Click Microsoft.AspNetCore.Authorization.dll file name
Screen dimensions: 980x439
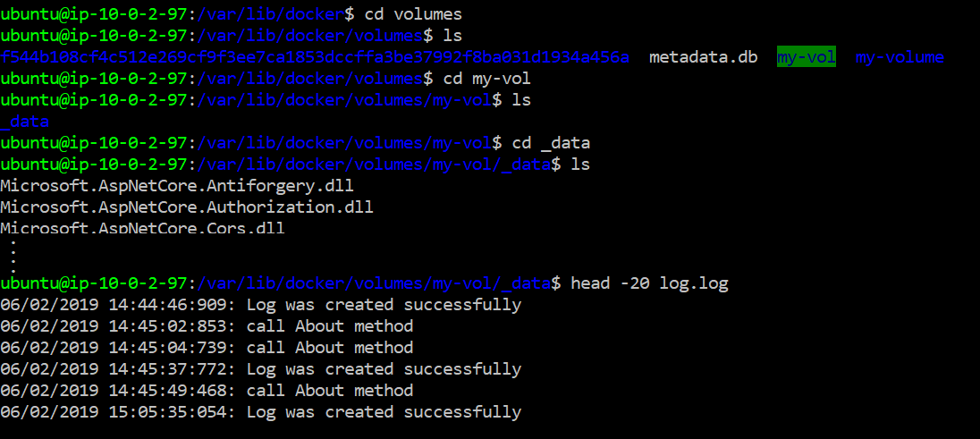[187, 207]
